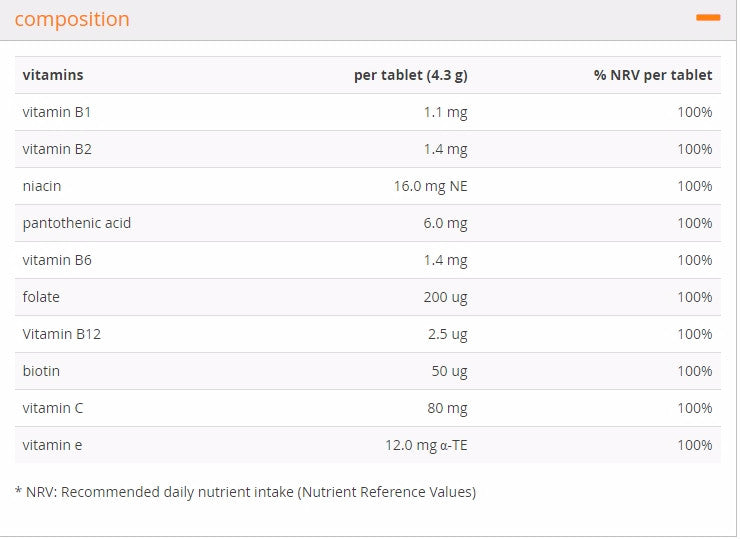Image resolution: width=740 pixels, height=539 pixels.
Task: Select the vitamin B2 row label
Action: pyautogui.click(x=57, y=149)
